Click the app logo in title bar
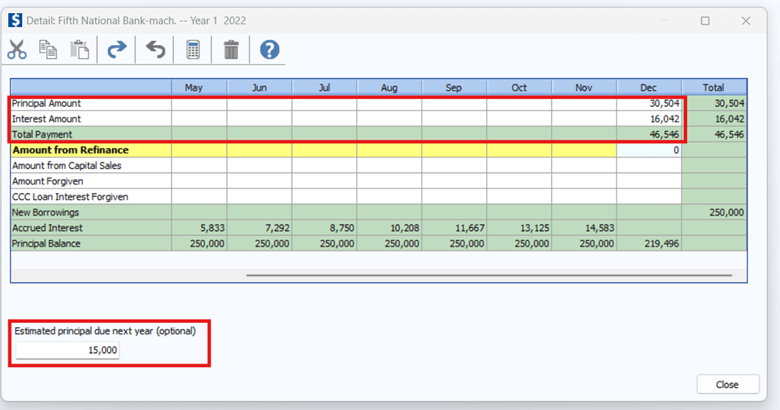The width and height of the screenshot is (780, 410). coord(15,20)
